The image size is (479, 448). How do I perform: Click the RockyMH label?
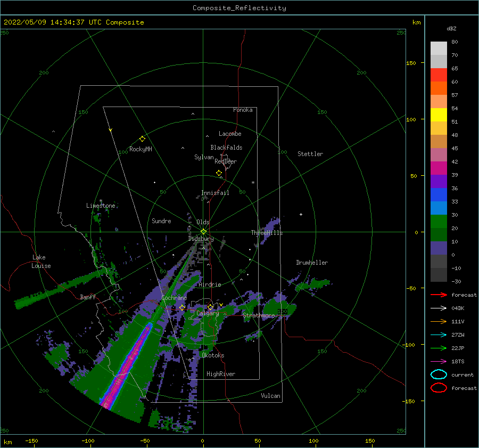tap(141, 149)
